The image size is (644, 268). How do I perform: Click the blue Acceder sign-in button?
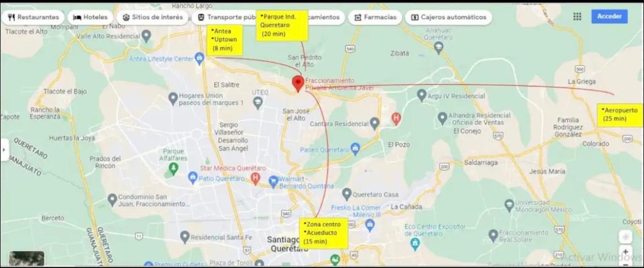click(609, 17)
